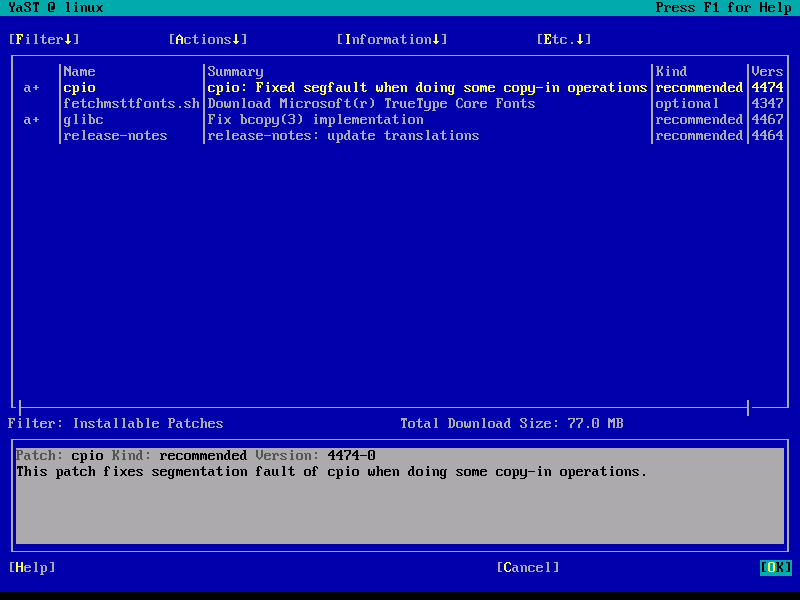Click version 4474 cell
800x600 pixels.
coord(767,88)
